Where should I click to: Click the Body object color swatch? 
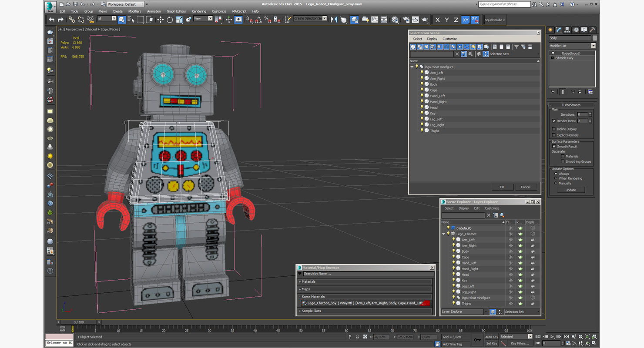pyautogui.click(x=595, y=38)
